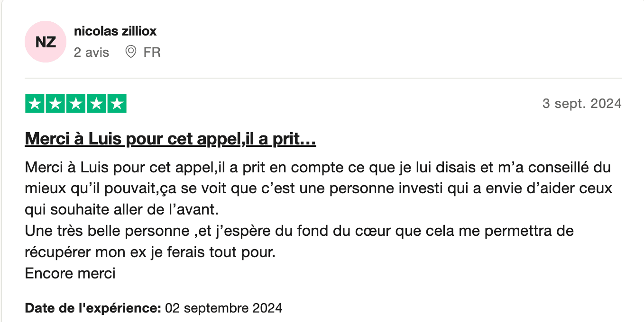The width and height of the screenshot is (644, 322).
Task: Click the experience date 02 septembre 2024
Action: coord(223,308)
